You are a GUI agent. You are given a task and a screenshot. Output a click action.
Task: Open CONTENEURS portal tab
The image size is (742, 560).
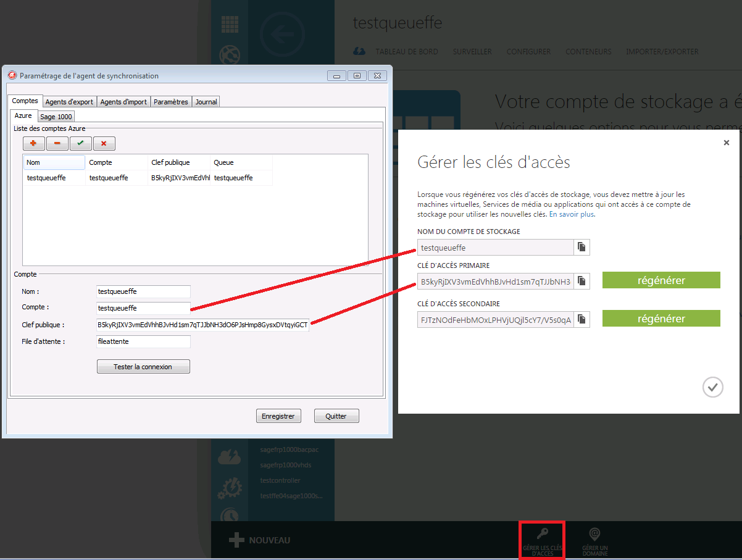point(588,52)
